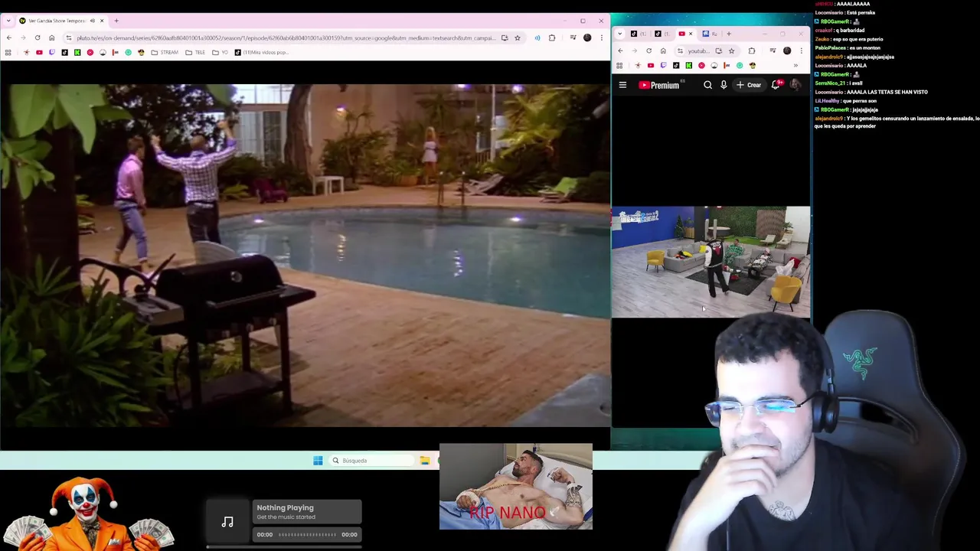This screenshot has width=980, height=551.
Task: Start YouTube voice search with the microphone
Action: 724,85
